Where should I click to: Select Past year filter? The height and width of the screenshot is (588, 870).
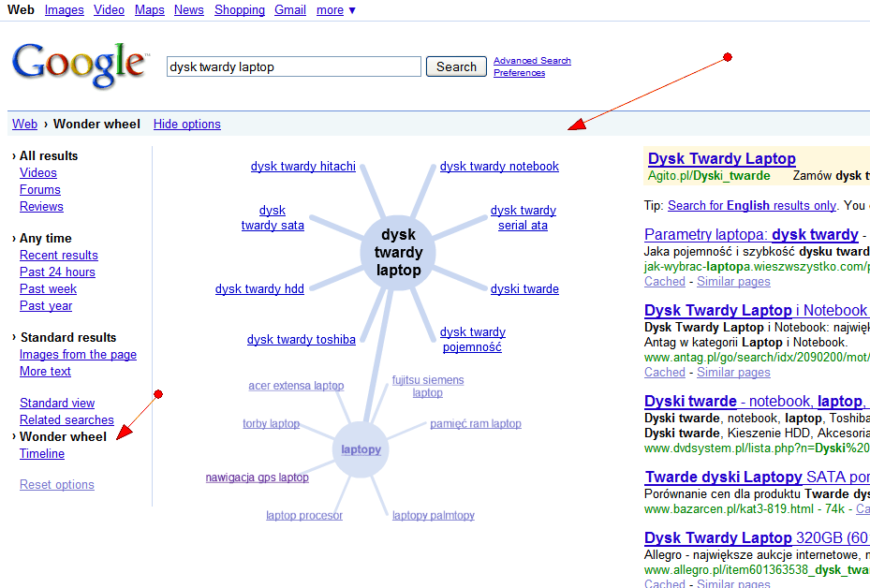(46, 305)
